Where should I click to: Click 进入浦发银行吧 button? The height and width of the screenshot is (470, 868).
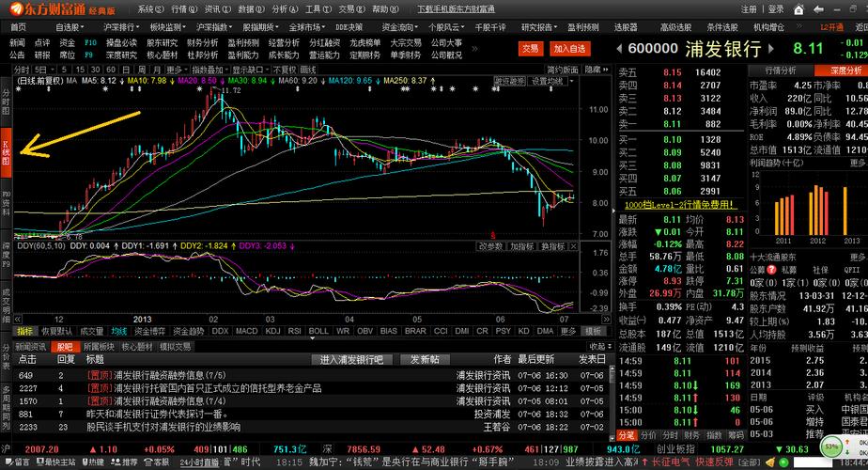tap(351, 360)
